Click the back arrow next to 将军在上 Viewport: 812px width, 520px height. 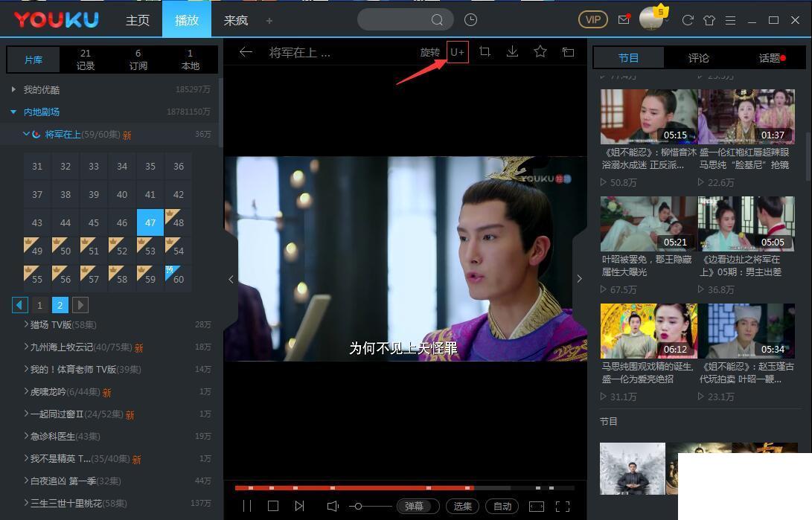[x=246, y=52]
